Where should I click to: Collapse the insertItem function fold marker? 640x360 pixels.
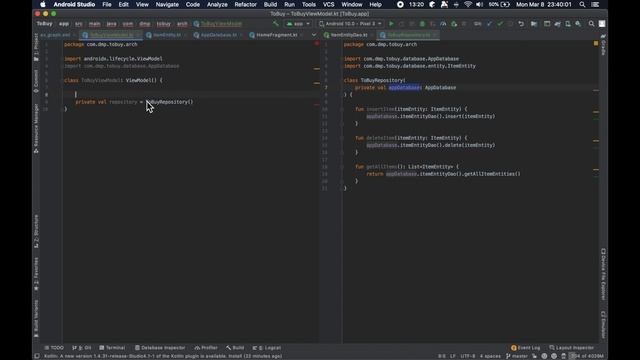pos(342,109)
